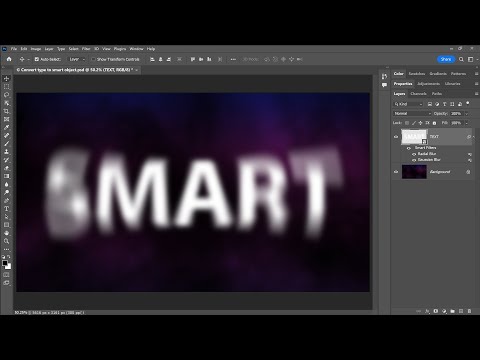Open the Window menu

point(136,49)
